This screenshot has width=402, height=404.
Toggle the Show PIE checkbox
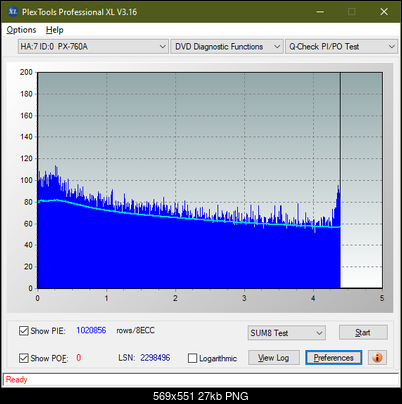pyautogui.click(x=24, y=331)
